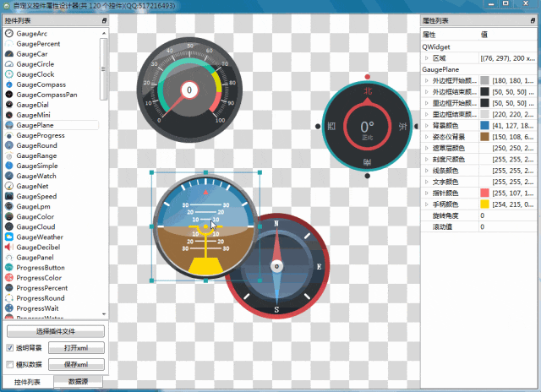Switch to the 控件列表 tab
Image resolution: width=541 pixels, height=392 pixels.
(28, 382)
